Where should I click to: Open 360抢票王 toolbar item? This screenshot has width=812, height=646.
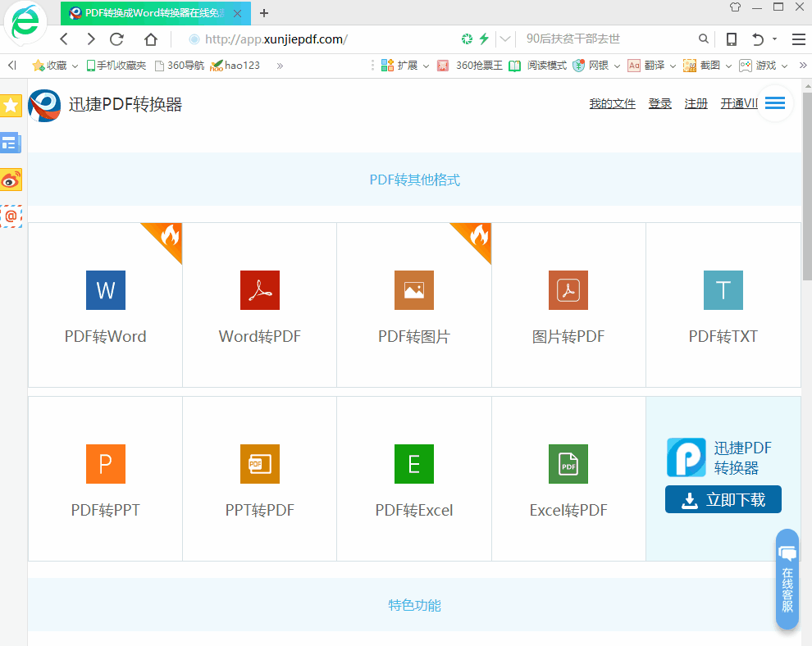coord(470,66)
